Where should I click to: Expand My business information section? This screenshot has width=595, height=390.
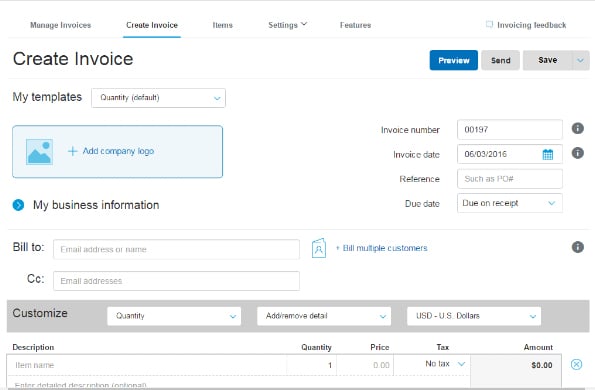click(x=18, y=205)
